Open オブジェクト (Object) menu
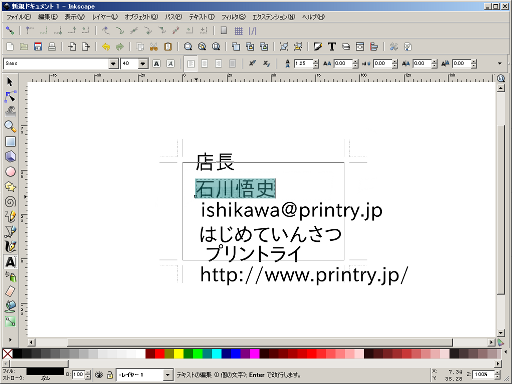This screenshot has height=384, width=512. click(x=141, y=17)
